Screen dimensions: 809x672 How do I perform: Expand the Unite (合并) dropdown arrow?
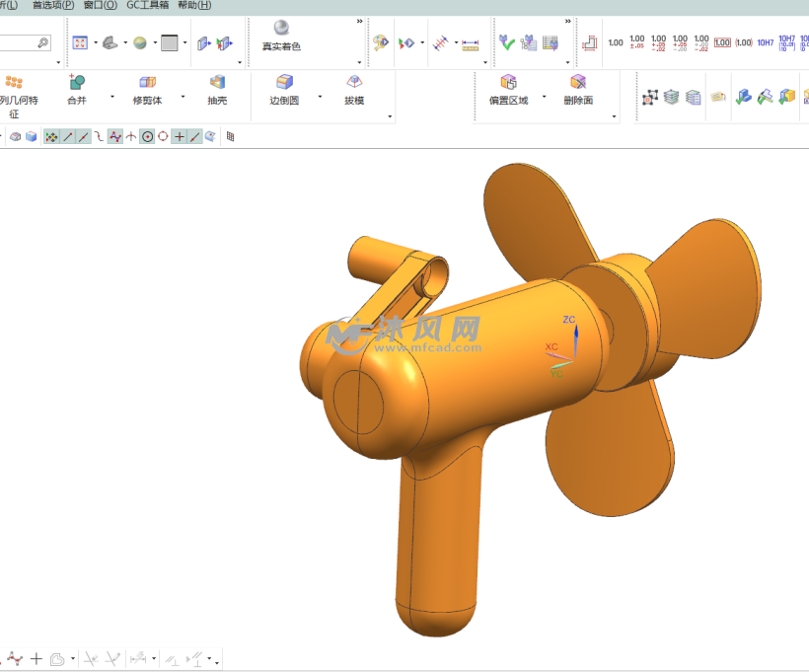click(x=111, y=98)
